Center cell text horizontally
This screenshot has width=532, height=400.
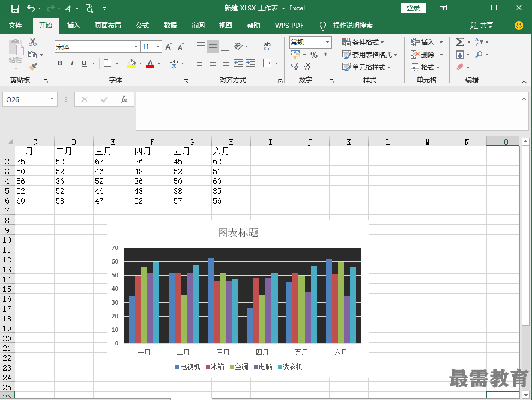pos(213,63)
